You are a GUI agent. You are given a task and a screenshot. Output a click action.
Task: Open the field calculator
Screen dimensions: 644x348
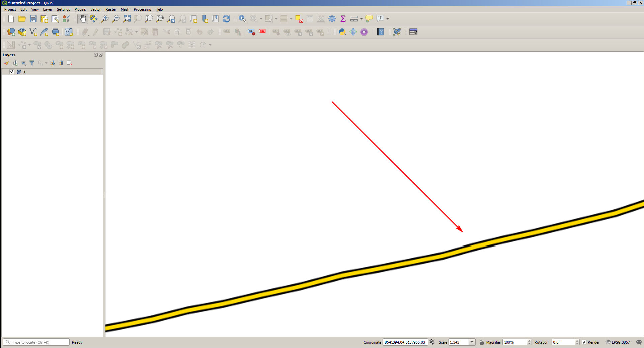[x=321, y=19]
